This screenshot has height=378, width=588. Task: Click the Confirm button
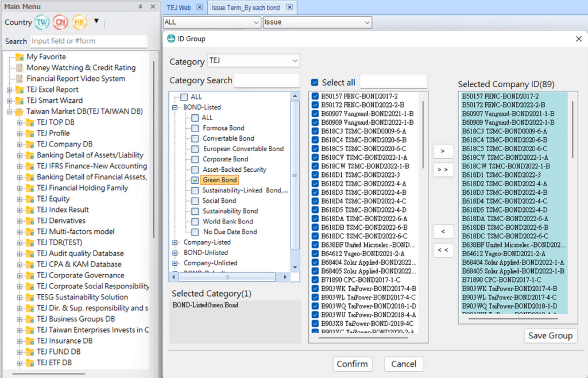pyautogui.click(x=352, y=364)
